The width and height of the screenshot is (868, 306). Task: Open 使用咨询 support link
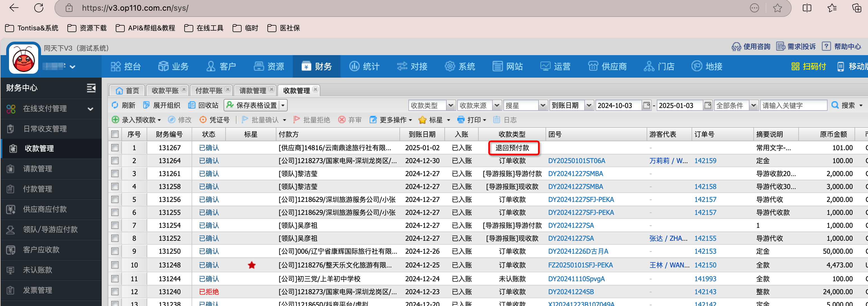pyautogui.click(x=751, y=47)
